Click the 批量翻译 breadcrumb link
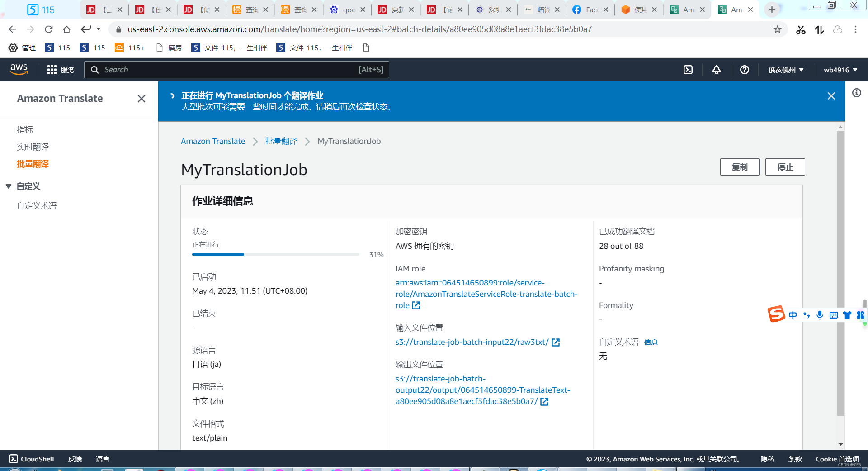This screenshot has width=868, height=471. [x=281, y=141]
